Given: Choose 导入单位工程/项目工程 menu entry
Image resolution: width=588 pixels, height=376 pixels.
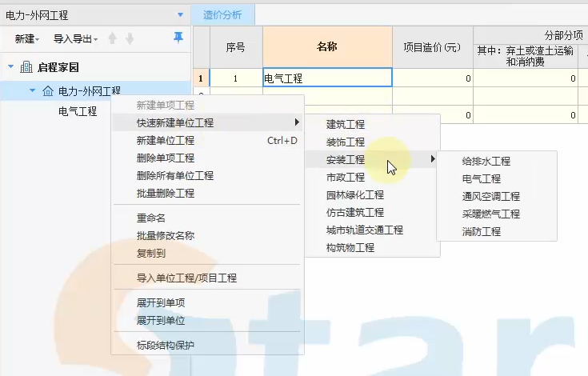Looking at the screenshot, I should [208, 278].
